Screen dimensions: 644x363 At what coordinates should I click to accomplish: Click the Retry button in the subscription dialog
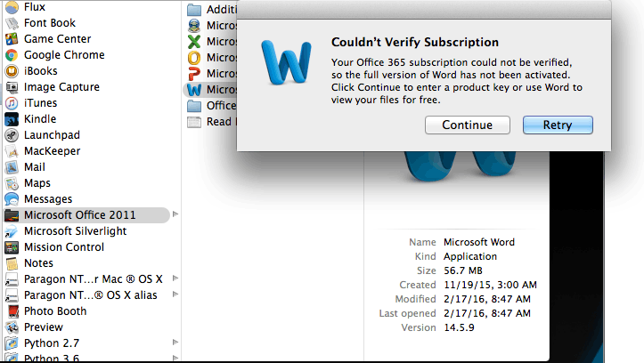coord(558,125)
